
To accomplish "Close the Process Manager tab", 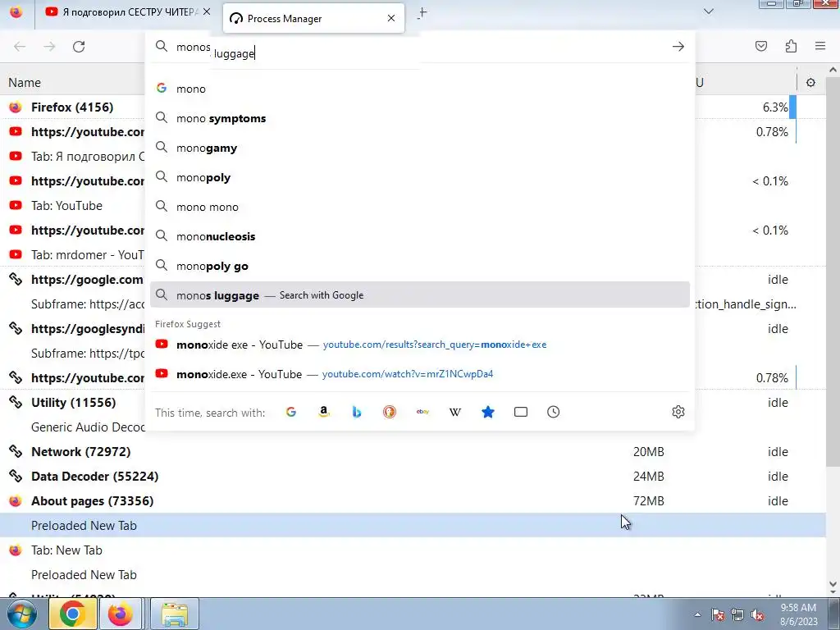I will [x=391, y=18].
